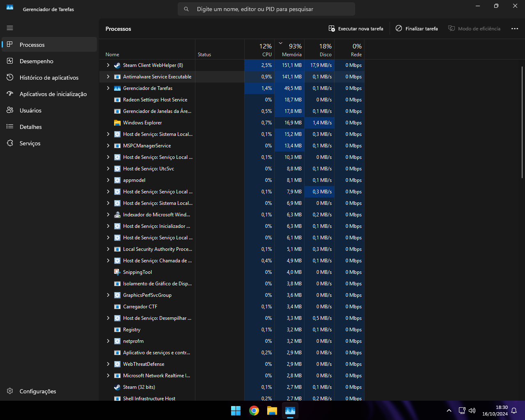Screen dimensions: 525x420
Task: Expand the Host de Serviço: UtcSvc row
Action: coord(108,169)
